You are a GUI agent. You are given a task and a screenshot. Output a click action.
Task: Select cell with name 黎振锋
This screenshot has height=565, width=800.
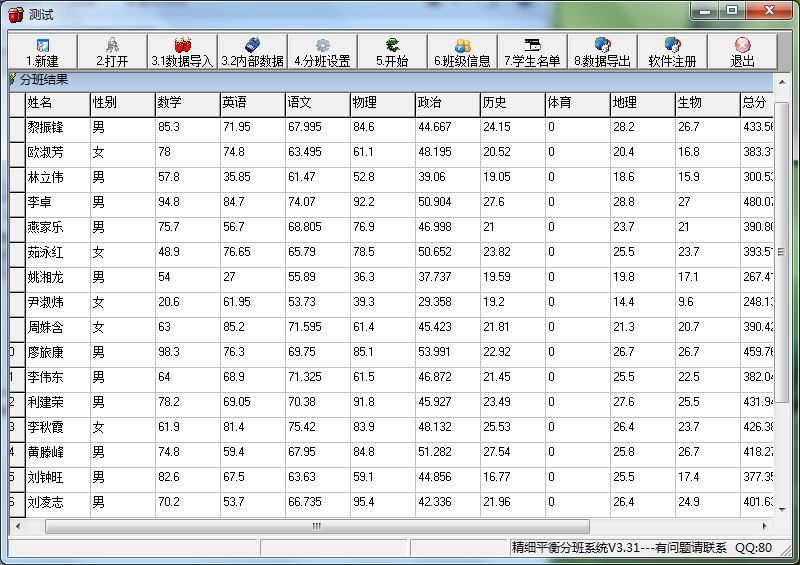[56, 128]
